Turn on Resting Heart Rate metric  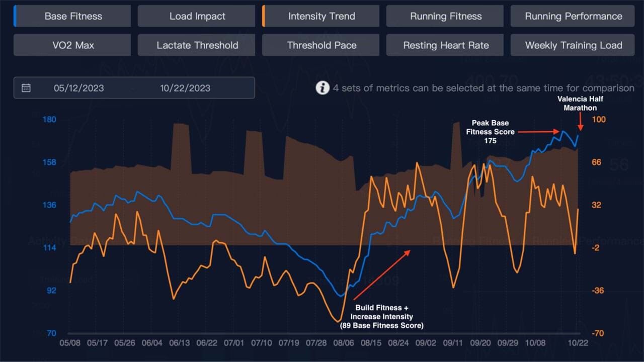tap(445, 45)
